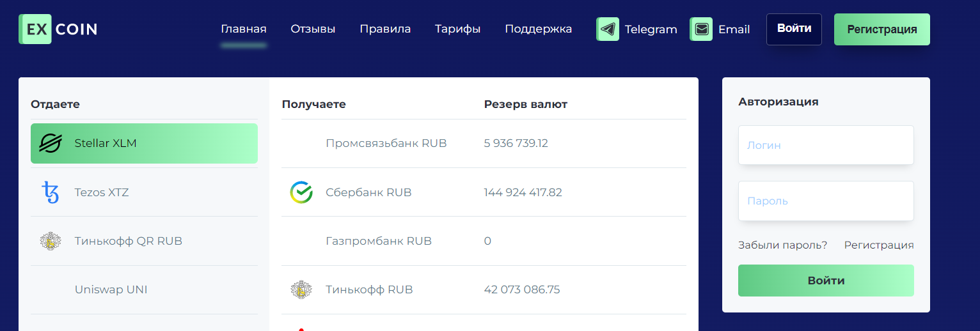This screenshot has width=980, height=331.
Task: Click the Stellar XLM coin icon
Action: pos(50,143)
